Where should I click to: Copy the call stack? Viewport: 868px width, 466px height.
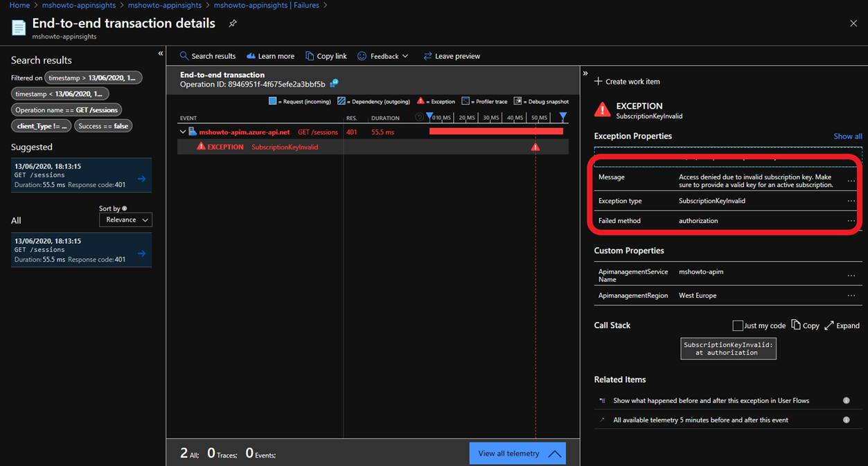[x=806, y=325]
